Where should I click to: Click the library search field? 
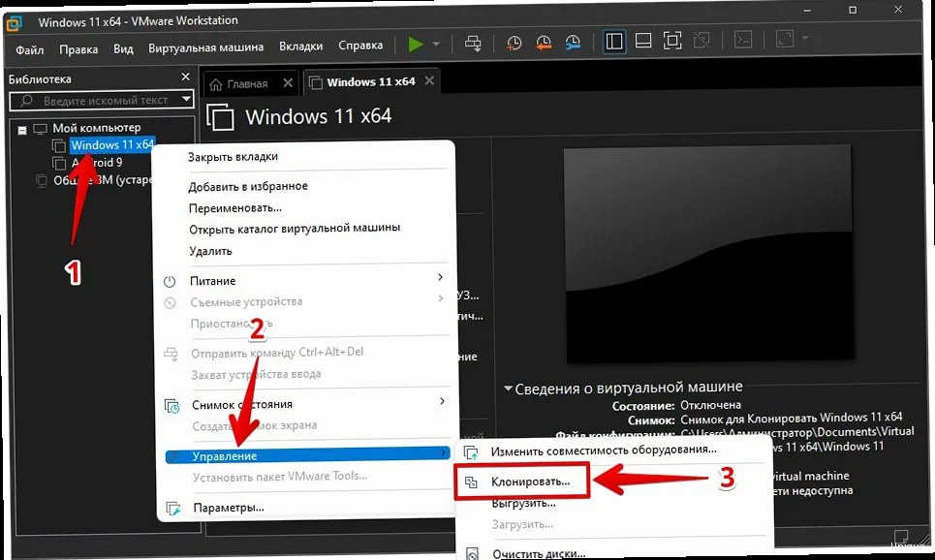click(102, 99)
